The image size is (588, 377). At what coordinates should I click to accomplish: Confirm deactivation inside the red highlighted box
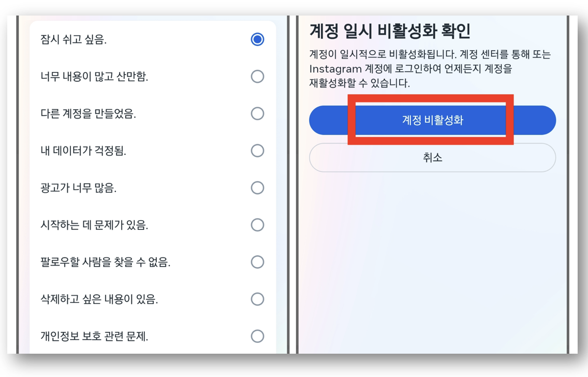(432, 120)
